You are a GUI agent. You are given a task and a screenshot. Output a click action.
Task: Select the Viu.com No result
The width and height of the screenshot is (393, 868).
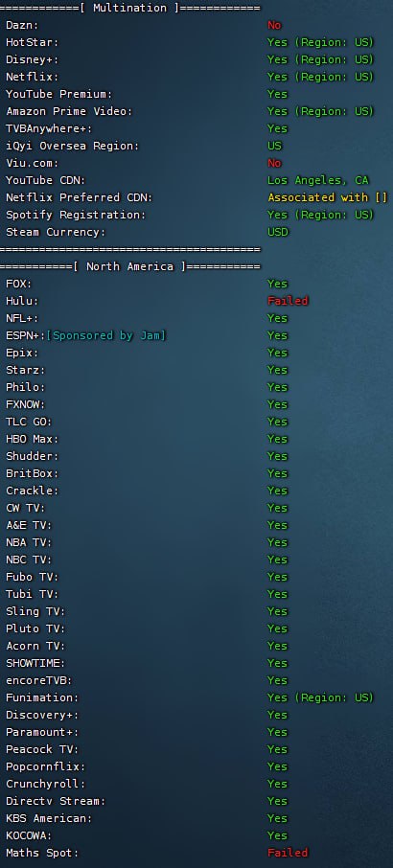point(274,163)
